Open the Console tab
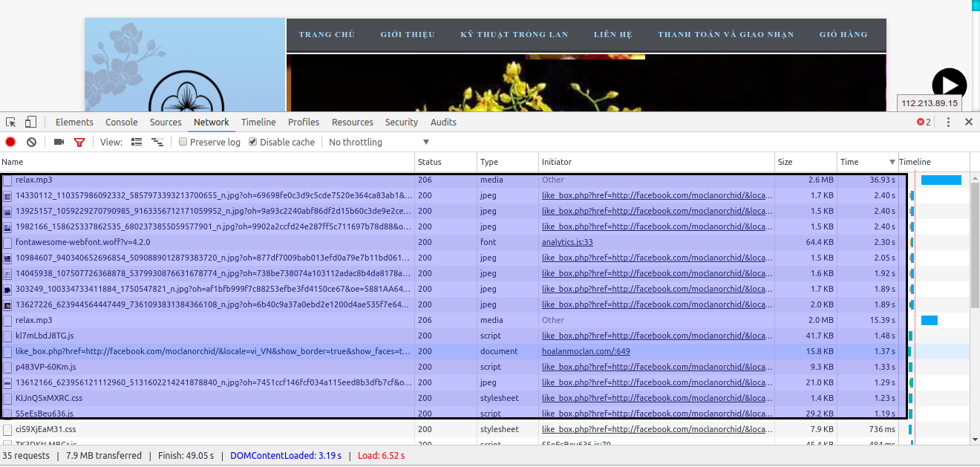Image resolution: width=980 pixels, height=467 pixels. tap(122, 123)
